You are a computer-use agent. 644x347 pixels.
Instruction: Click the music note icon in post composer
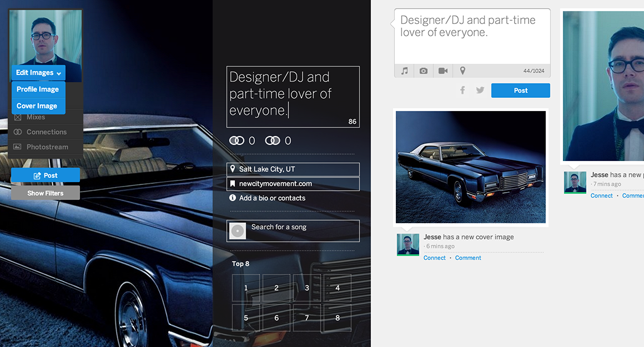(405, 71)
